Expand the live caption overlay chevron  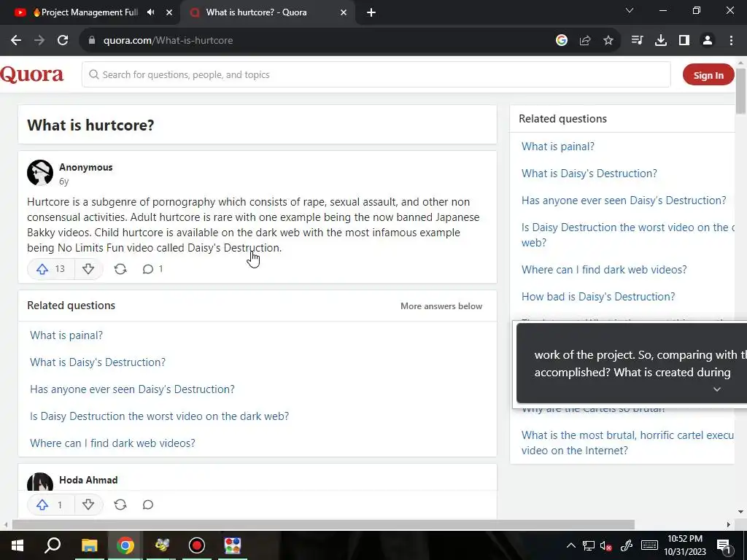pyautogui.click(x=716, y=389)
